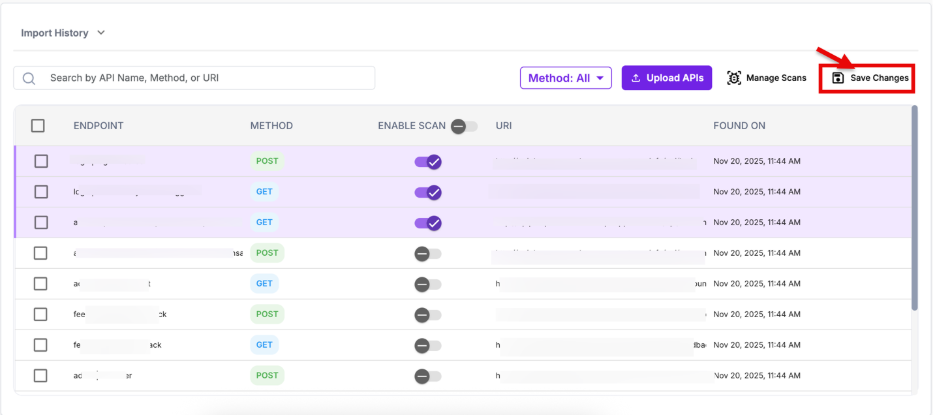The width and height of the screenshot is (936, 415).
Task: Select checkbox of GET row starting 'ac'
Action: tap(41, 284)
